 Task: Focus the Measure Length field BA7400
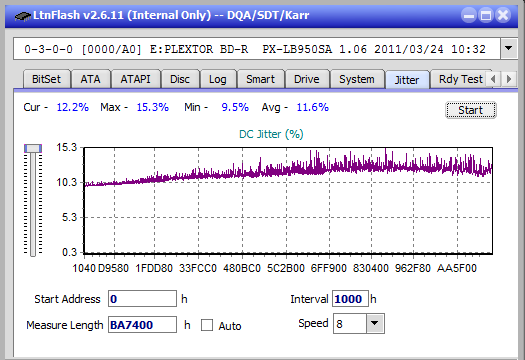(142, 325)
